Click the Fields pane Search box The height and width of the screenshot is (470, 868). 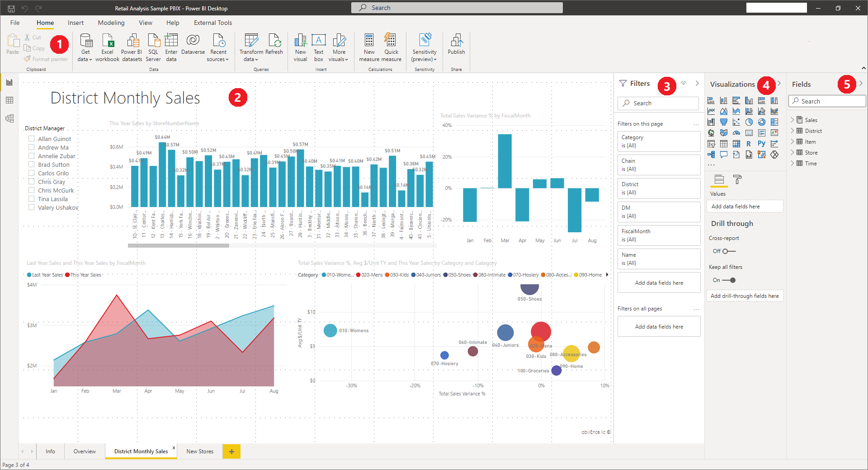coord(827,101)
